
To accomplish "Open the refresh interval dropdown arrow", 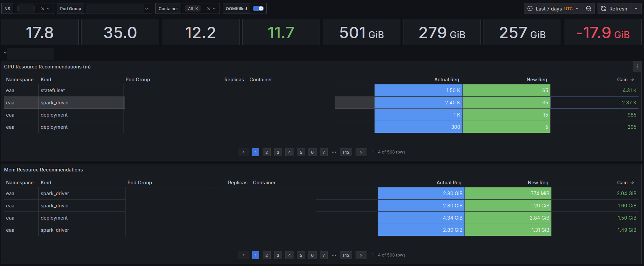I will 636,9.
